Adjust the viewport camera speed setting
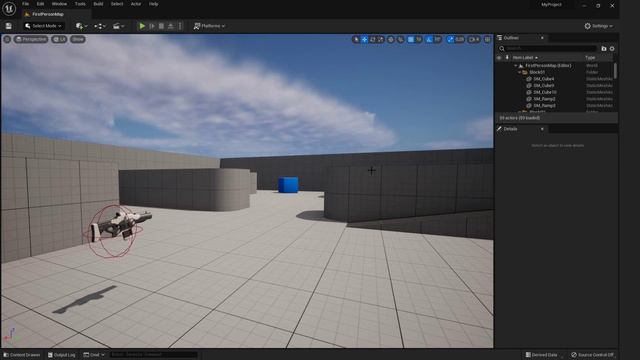 tap(474, 39)
